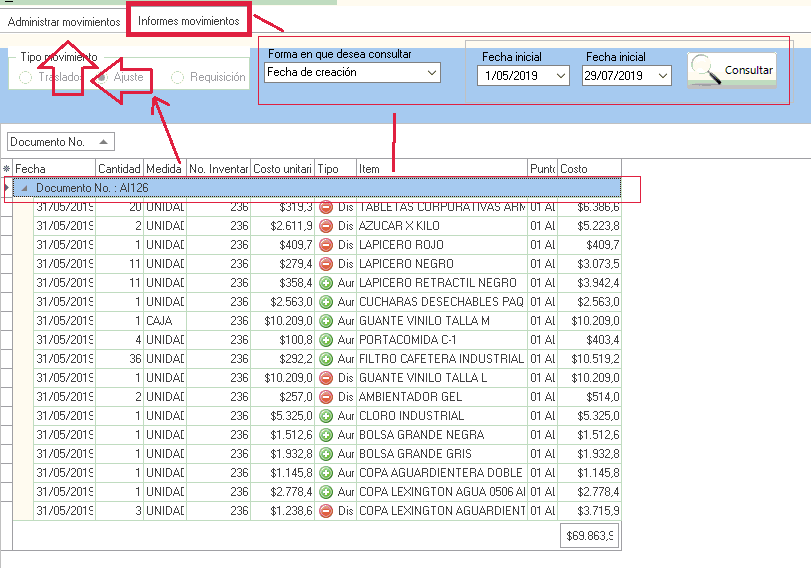Click green plus icon for BOLSA GRANDE NEGRA
This screenshot has width=811, height=568.
[x=326, y=435]
